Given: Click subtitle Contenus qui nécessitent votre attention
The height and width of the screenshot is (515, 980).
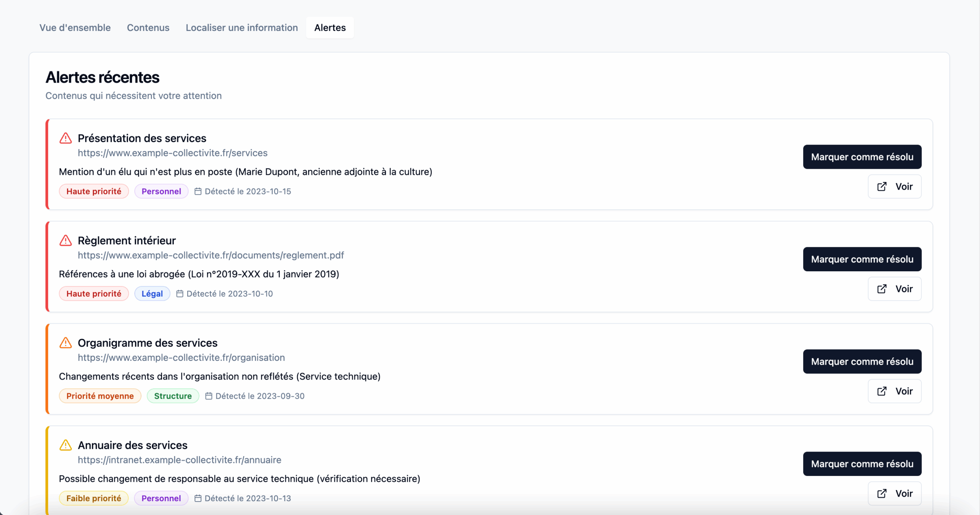Looking at the screenshot, I should pyautogui.click(x=134, y=96).
